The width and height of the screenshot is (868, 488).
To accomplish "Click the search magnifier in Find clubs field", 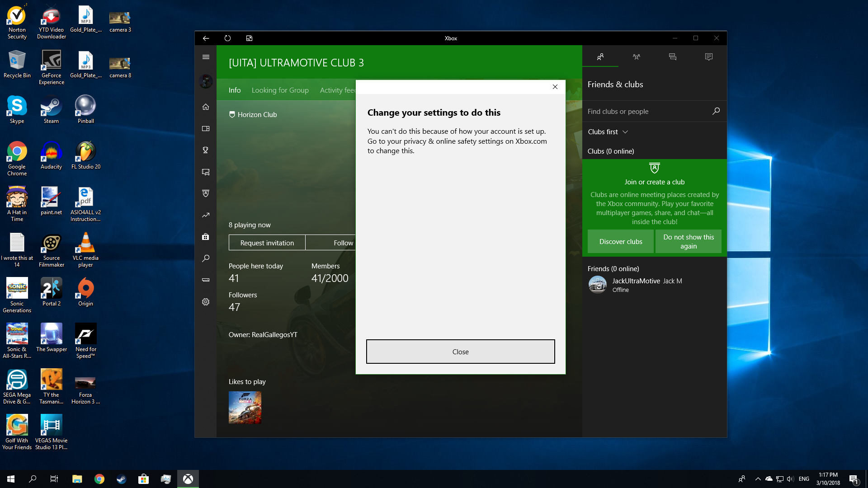I will point(716,111).
